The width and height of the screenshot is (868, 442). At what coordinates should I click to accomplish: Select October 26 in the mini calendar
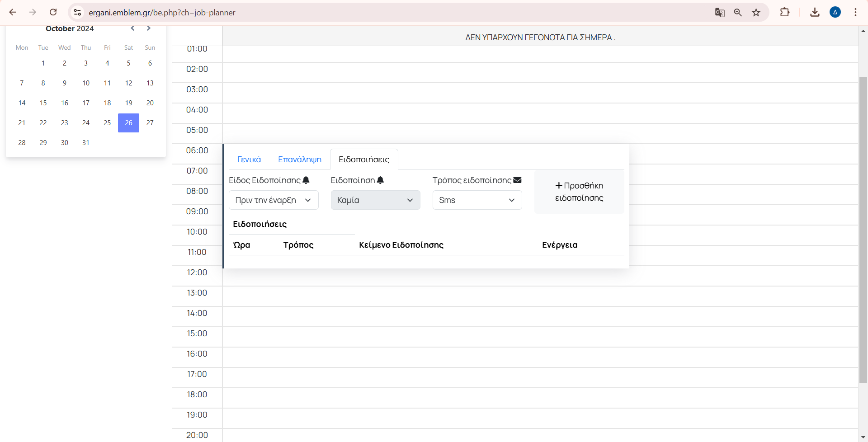click(x=128, y=122)
